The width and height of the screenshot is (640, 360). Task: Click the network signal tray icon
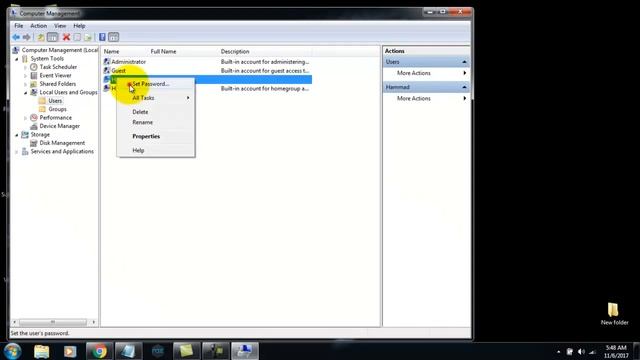pos(593,352)
